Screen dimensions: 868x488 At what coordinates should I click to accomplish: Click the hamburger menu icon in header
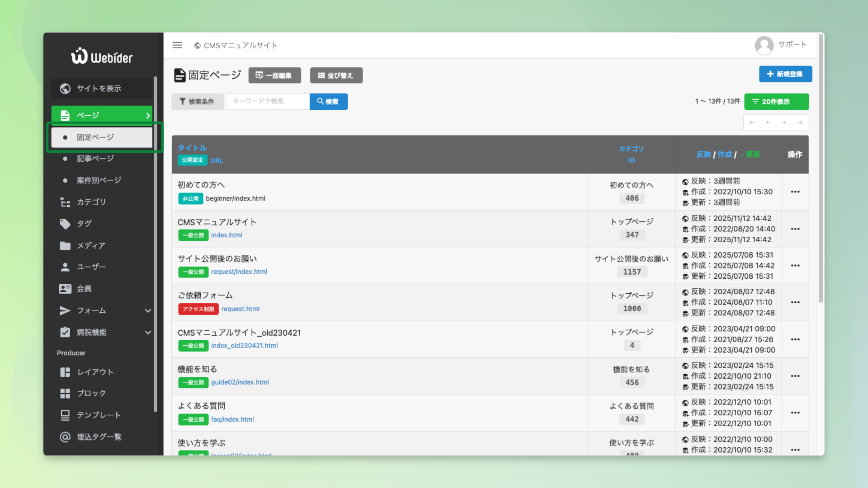click(x=177, y=45)
